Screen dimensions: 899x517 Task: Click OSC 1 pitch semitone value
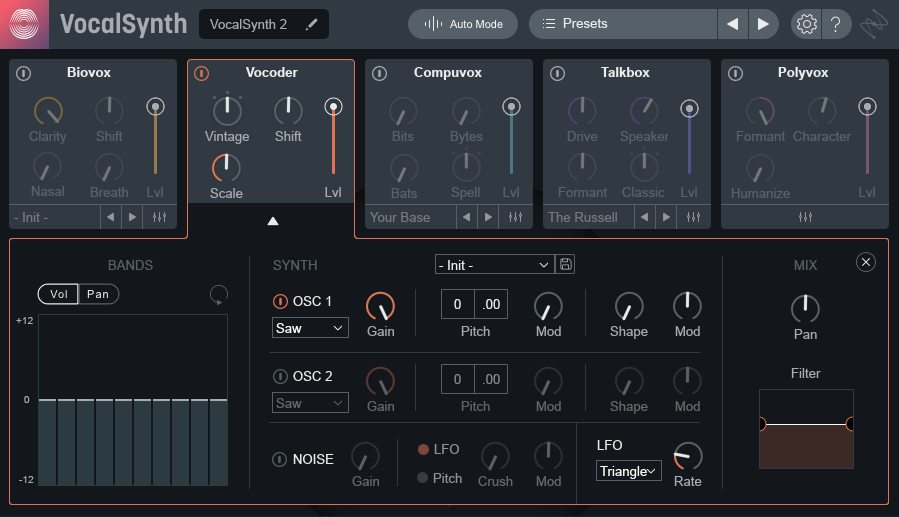(x=458, y=304)
